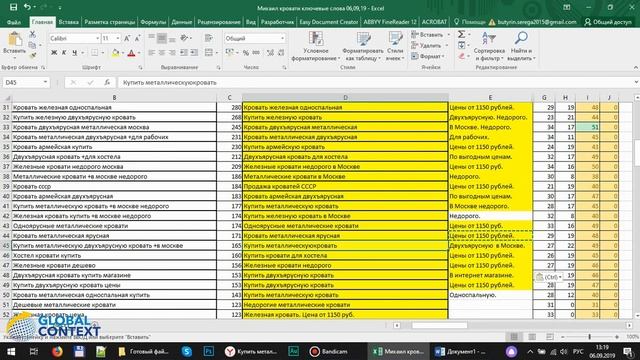Toggle align text left
640x360 pixels.
151,53
